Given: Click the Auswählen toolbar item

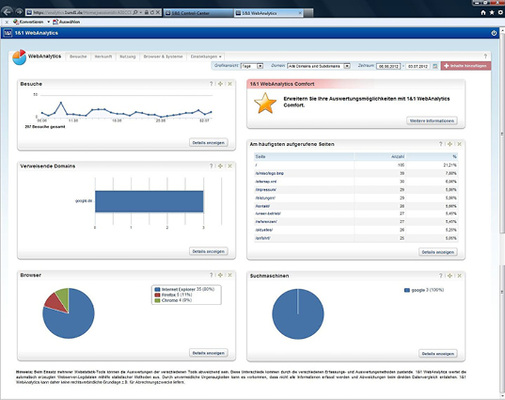Looking at the screenshot, I should click(66, 22).
